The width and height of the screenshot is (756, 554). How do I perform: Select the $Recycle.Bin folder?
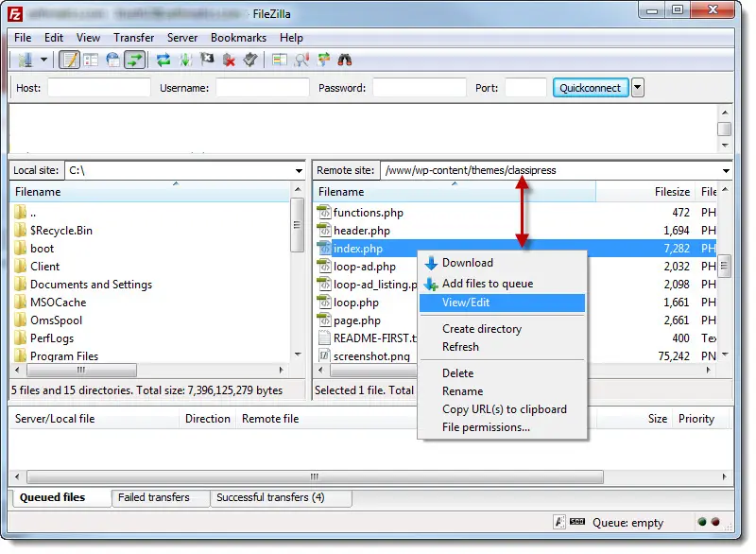(61, 231)
